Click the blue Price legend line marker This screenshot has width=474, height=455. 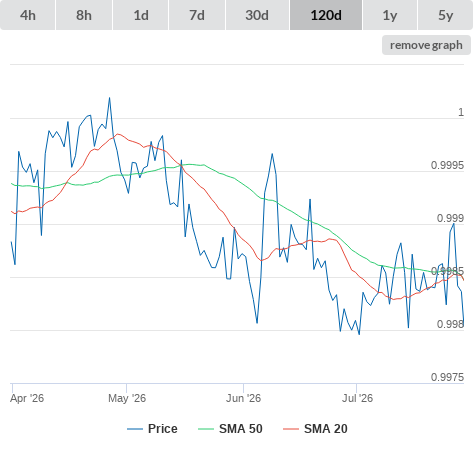tap(135, 429)
